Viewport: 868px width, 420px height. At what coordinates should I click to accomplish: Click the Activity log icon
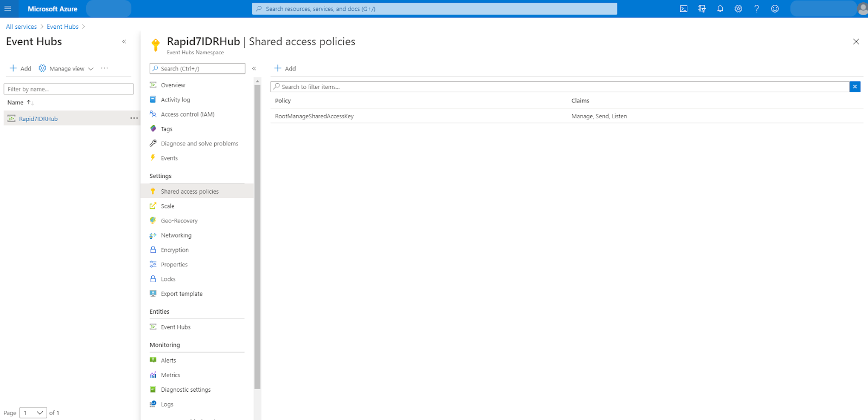(x=153, y=99)
